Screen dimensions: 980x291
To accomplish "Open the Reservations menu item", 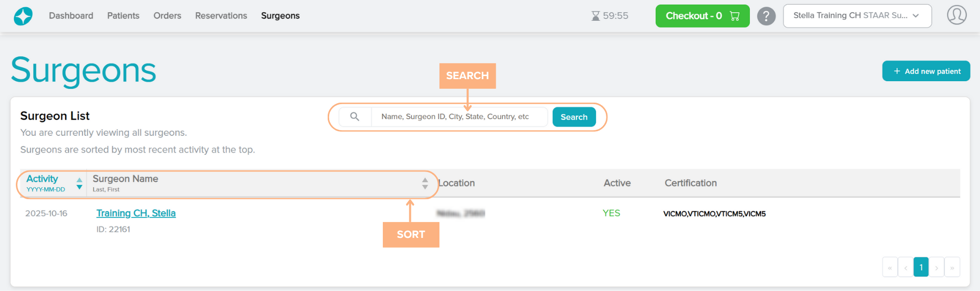I will (221, 16).
